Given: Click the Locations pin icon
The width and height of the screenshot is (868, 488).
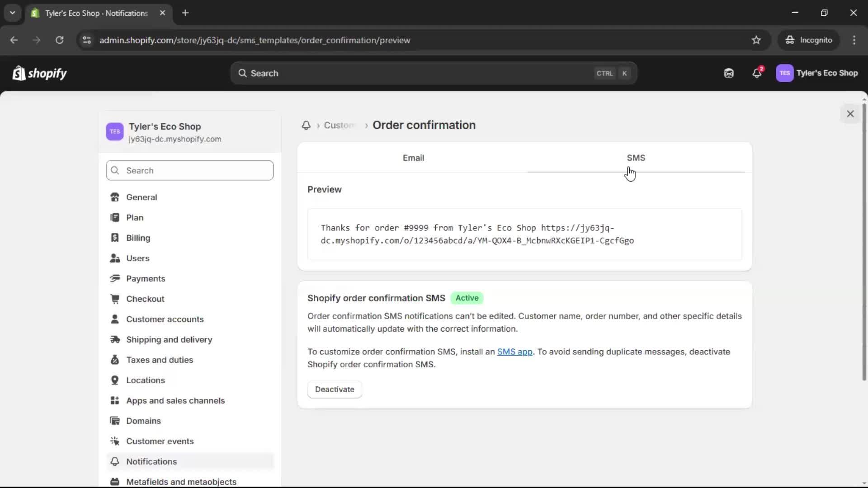Looking at the screenshot, I should point(115,380).
